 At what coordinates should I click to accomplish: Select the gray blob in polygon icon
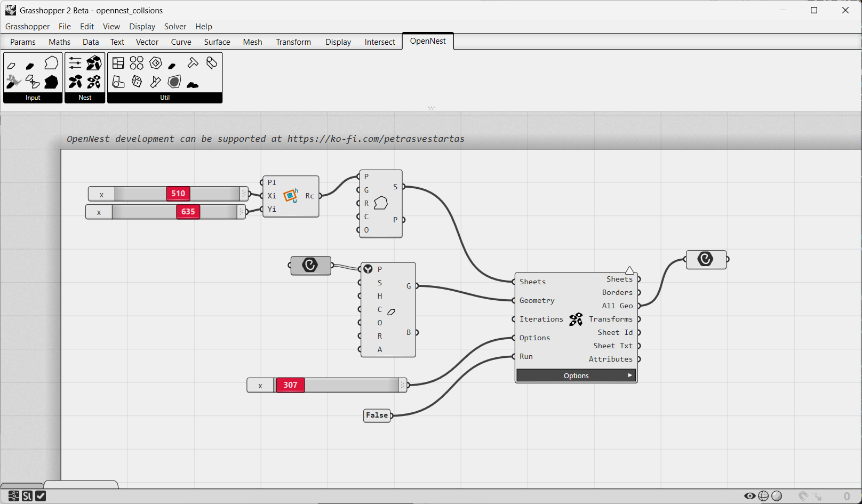pyautogui.click(x=174, y=82)
